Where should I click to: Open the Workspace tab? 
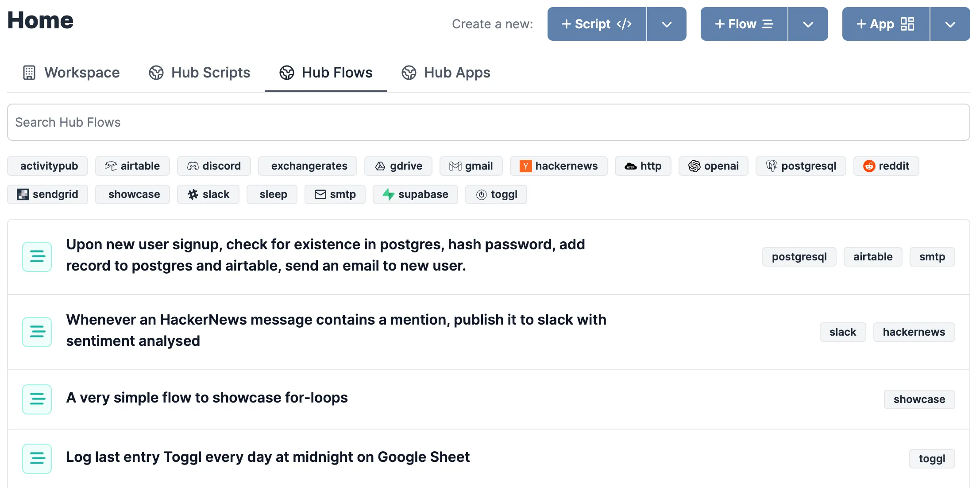pyautogui.click(x=71, y=73)
